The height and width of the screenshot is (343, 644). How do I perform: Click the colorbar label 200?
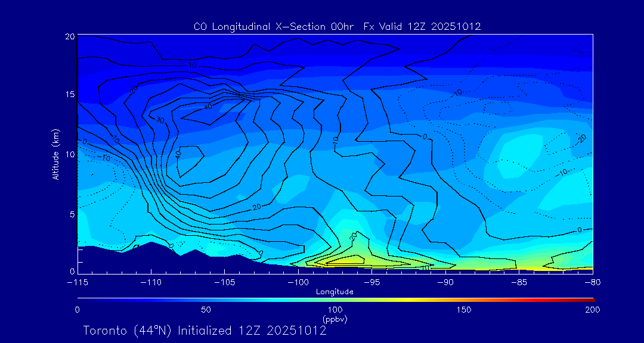pyautogui.click(x=592, y=310)
